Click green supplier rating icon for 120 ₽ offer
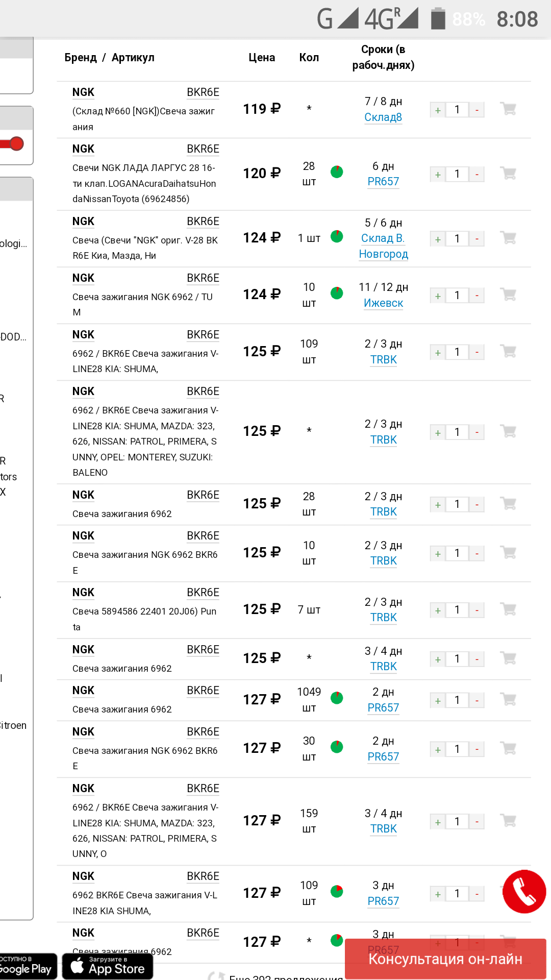551x980 pixels. [337, 172]
